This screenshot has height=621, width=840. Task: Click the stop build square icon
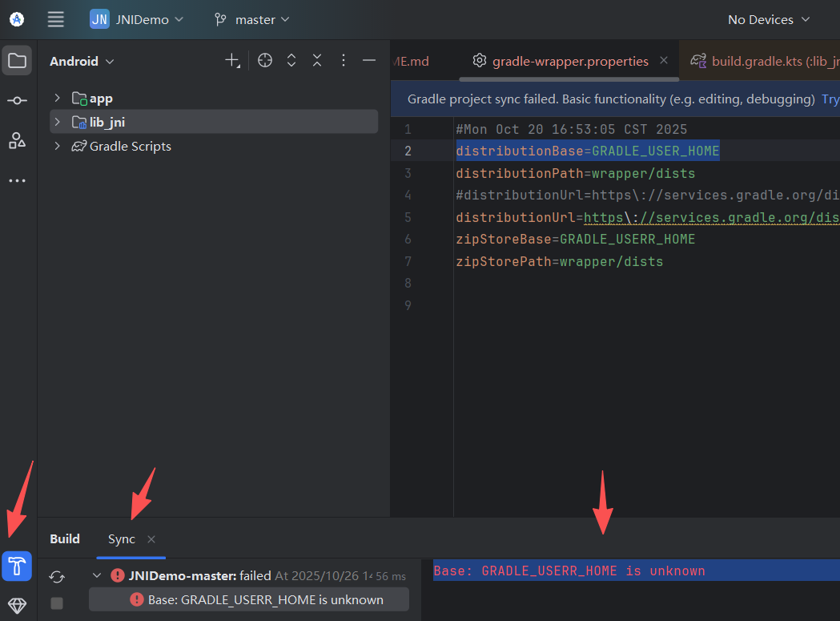57,603
